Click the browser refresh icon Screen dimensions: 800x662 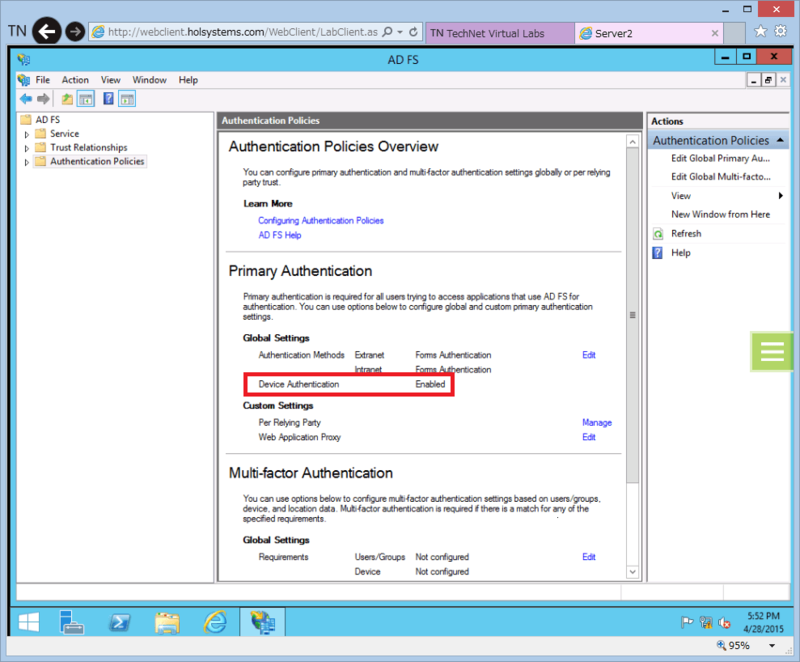click(413, 32)
